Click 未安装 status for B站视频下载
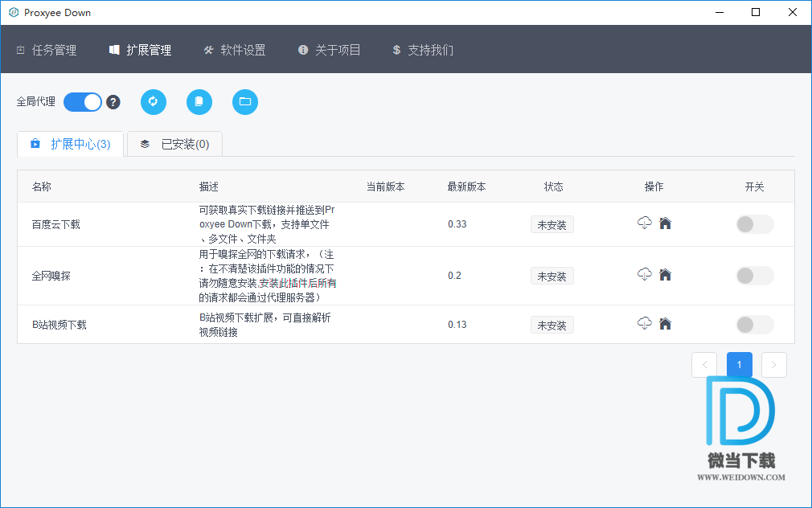This screenshot has height=508, width=812. [x=552, y=326]
